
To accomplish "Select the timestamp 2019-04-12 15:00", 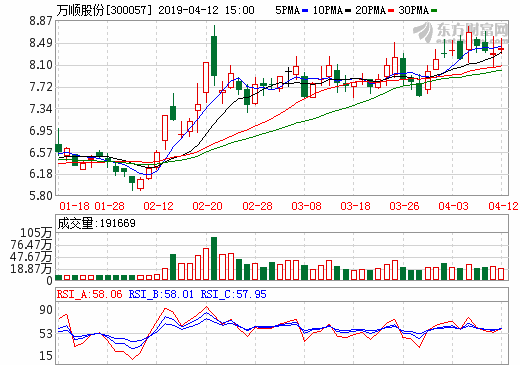I will click(x=206, y=10).
